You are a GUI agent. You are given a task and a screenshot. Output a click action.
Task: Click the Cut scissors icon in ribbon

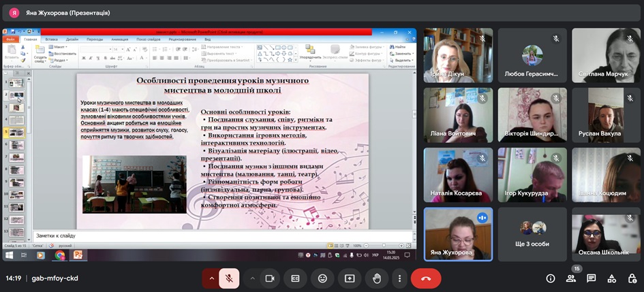click(23, 47)
